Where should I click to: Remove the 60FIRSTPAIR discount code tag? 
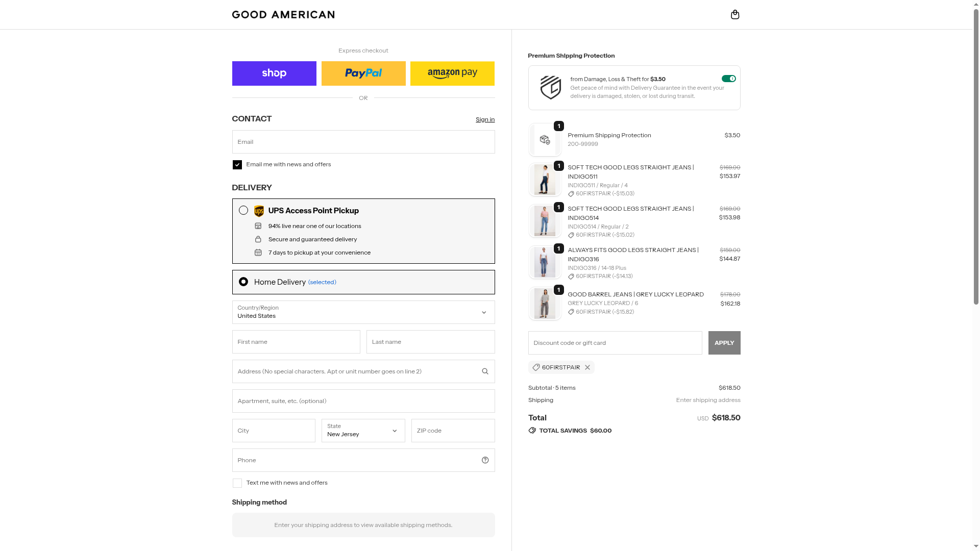coord(587,367)
